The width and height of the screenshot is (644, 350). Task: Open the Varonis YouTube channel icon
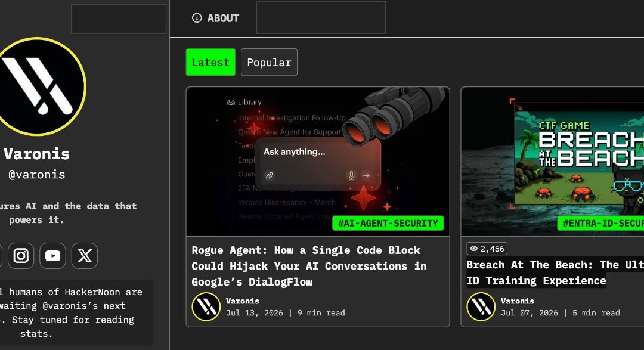click(52, 256)
